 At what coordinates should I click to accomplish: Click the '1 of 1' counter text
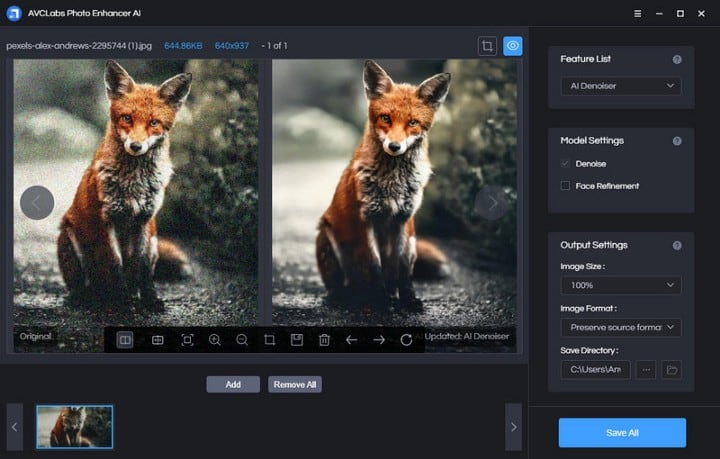point(277,46)
